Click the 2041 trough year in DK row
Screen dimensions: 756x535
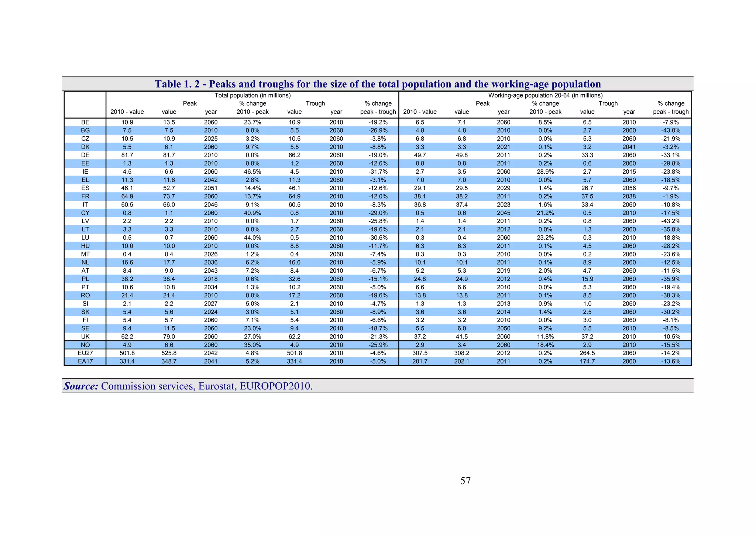click(x=629, y=147)
